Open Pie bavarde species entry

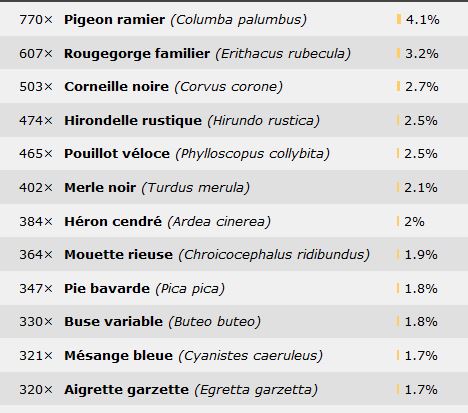point(107,288)
